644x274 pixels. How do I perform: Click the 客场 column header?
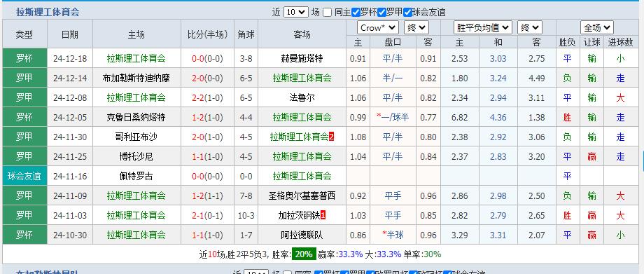coord(302,34)
